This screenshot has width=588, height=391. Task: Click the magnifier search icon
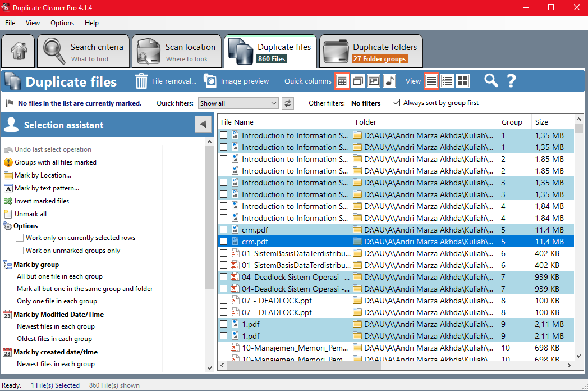pyautogui.click(x=491, y=81)
